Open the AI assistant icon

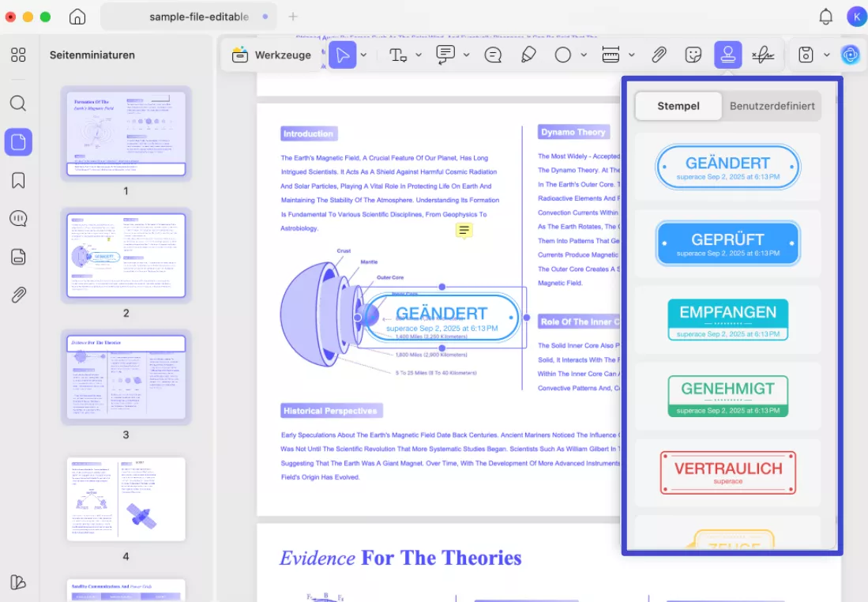[851, 55]
